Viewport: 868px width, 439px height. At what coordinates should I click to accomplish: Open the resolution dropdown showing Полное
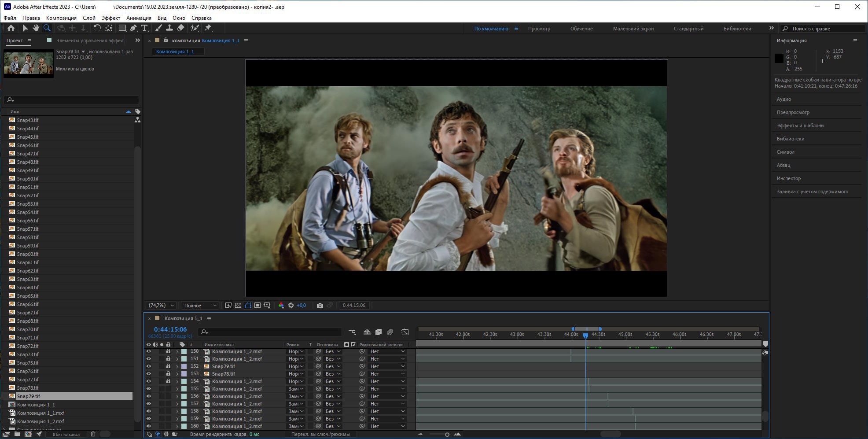(x=201, y=305)
